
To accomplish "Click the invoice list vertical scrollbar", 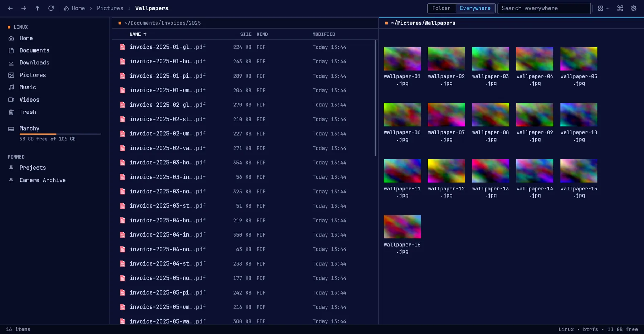I will tap(375, 98).
